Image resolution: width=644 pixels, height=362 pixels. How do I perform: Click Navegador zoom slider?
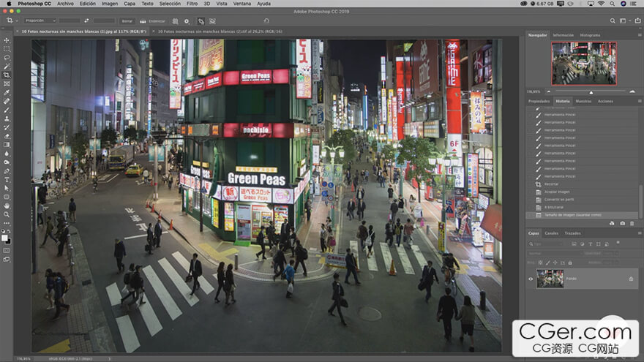click(x=591, y=91)
